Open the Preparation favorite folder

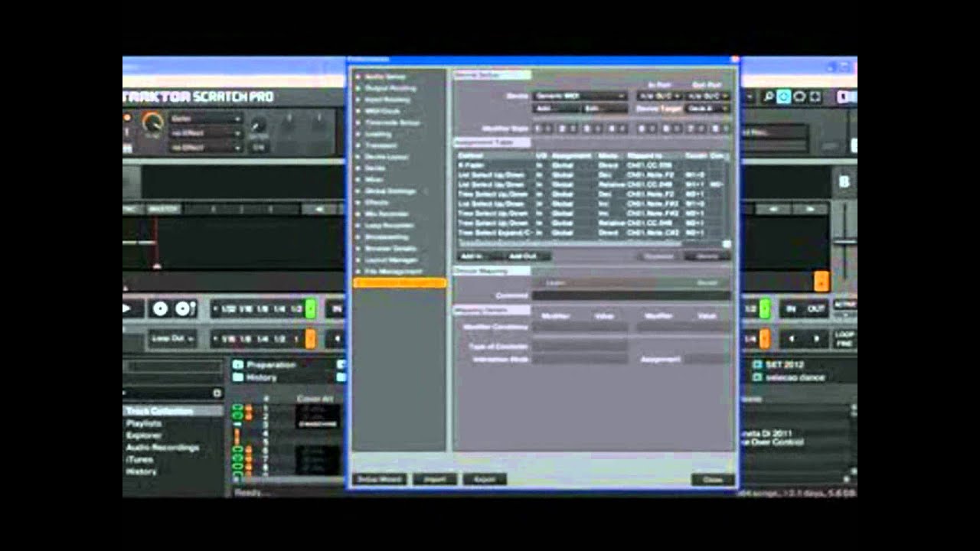tap(264, 365)
